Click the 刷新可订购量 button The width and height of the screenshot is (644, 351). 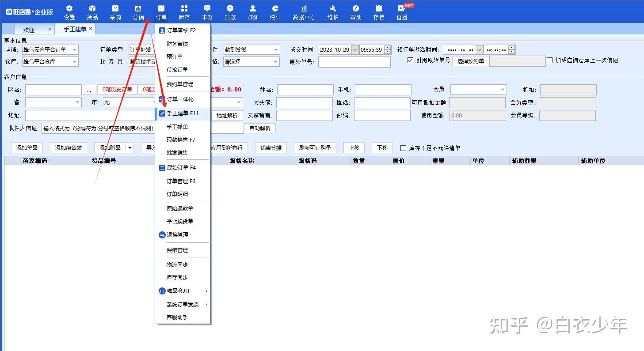pos(315,148)
